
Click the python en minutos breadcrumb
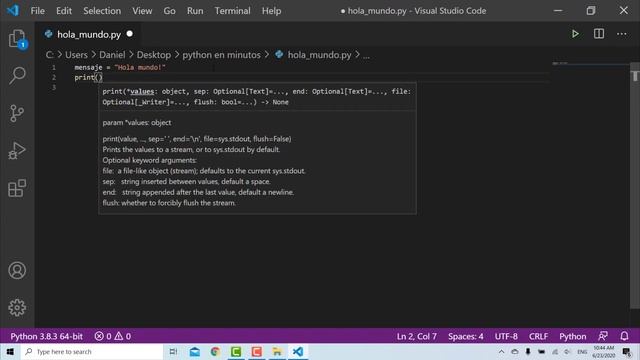221,55
